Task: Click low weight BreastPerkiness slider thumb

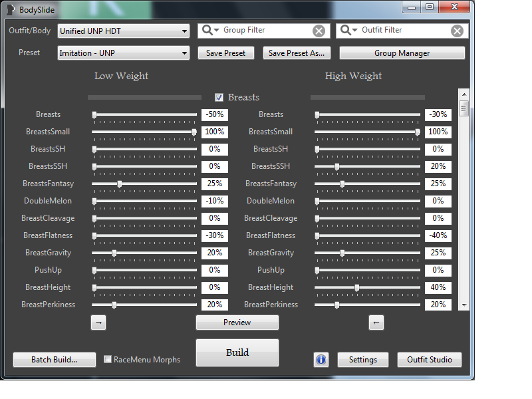Action: point(114,305)
